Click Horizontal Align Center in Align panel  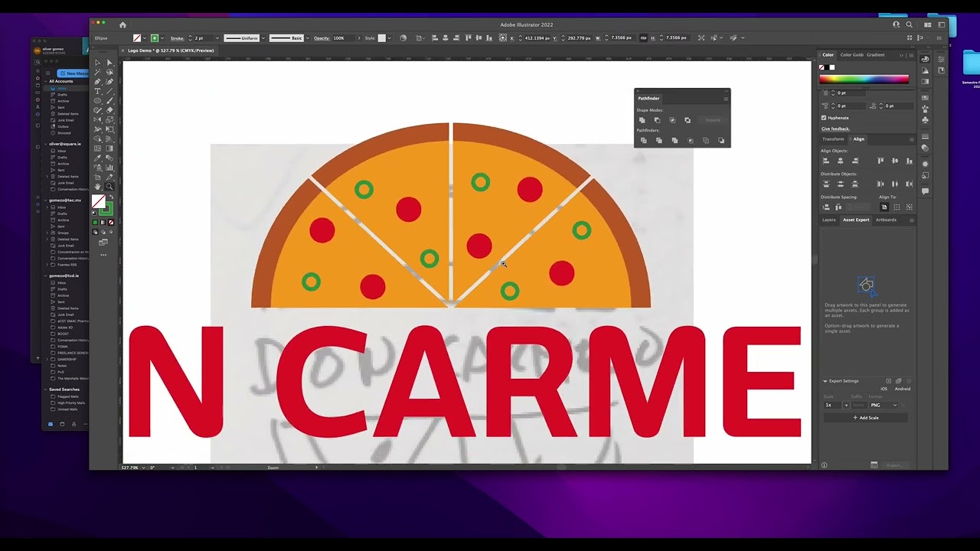[841, 161]
